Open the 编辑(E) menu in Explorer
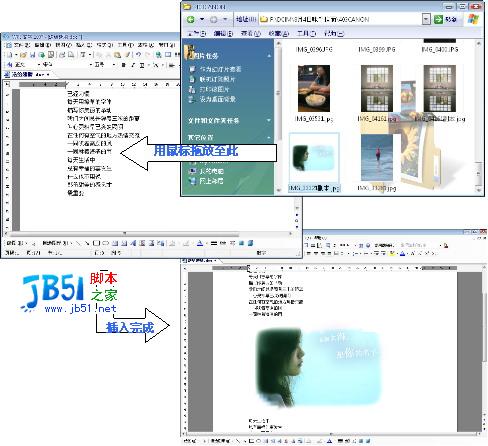 point(223,33)
